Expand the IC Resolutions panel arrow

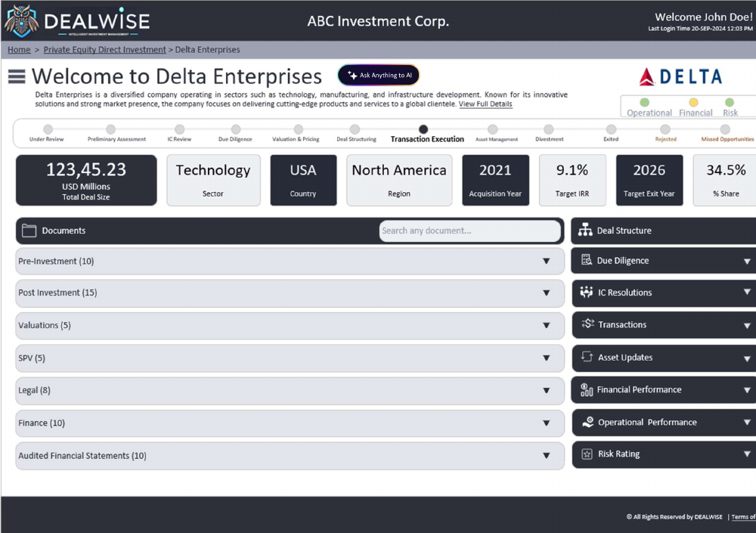(x=747, y=292)
